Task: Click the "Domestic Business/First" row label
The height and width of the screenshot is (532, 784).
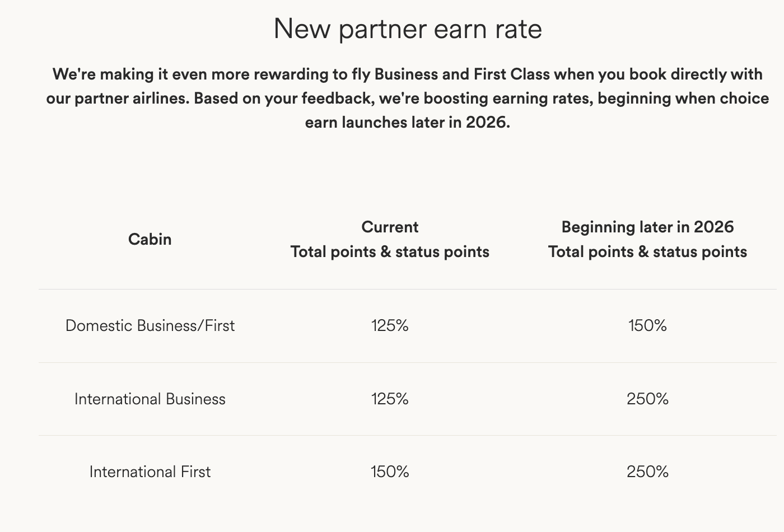Action: (150, 325)
